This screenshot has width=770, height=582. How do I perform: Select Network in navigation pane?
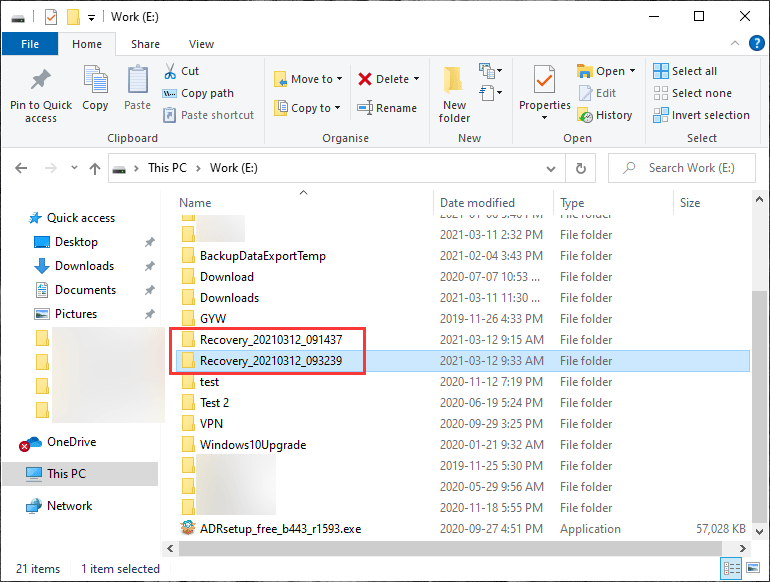59,506
